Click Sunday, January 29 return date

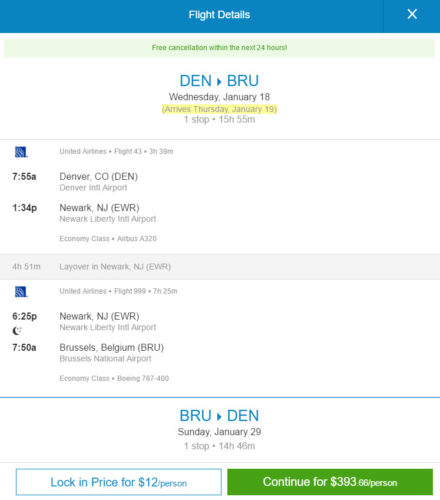219,432
